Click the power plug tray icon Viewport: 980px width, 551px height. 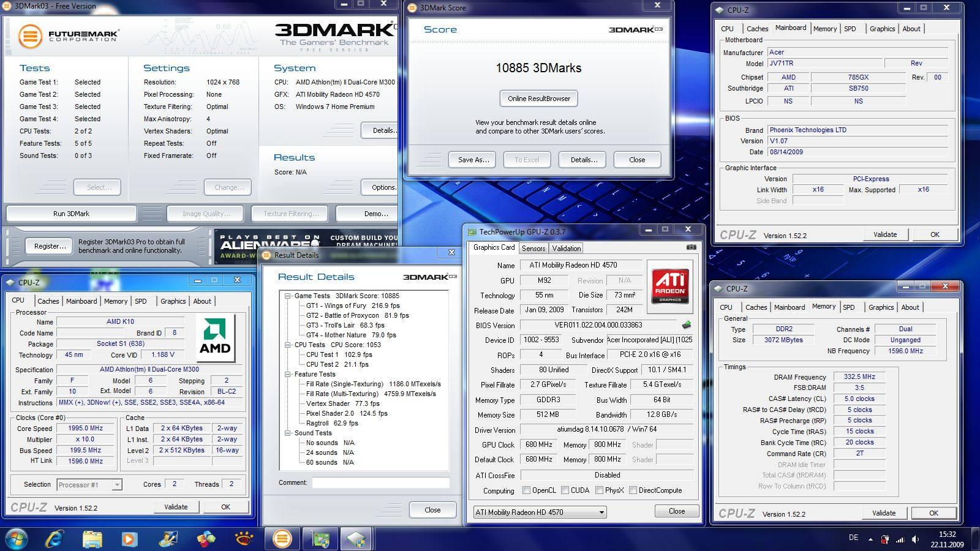click(x=885, y=539)
